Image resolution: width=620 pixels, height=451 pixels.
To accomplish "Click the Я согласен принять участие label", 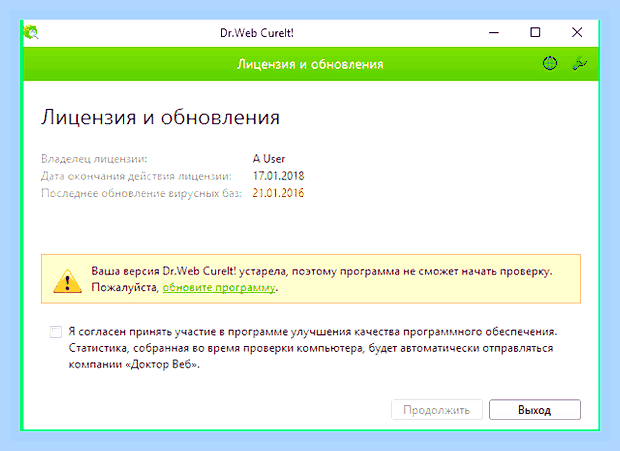I will click(313, 348).
